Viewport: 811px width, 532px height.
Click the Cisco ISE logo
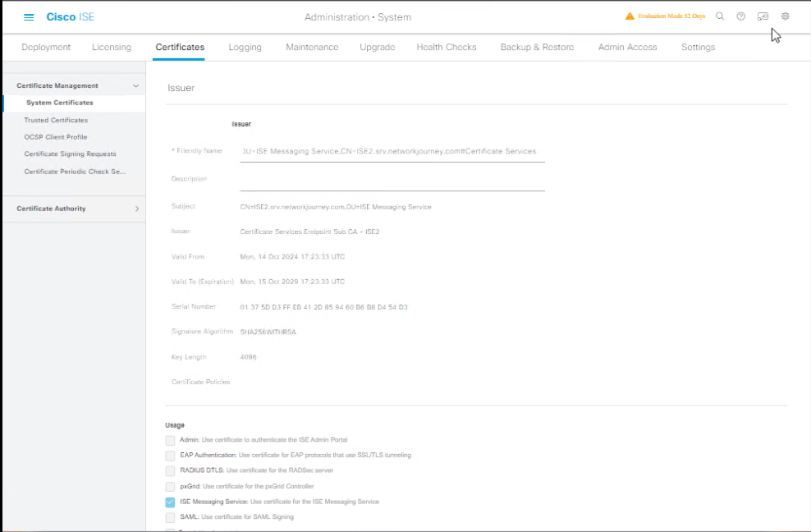pos(71,17)
